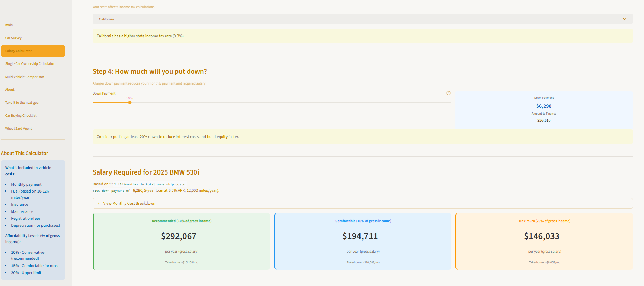
Task: Click Salary Required for 2025 BMW 530i heading
Action: pyautogui.click(x=146, y=172)
